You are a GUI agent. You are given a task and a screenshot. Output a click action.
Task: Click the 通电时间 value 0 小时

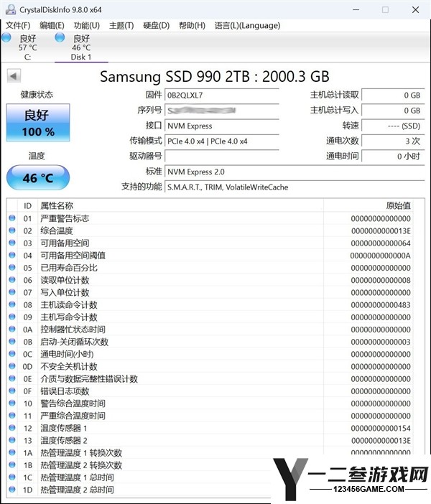point(393,157)
